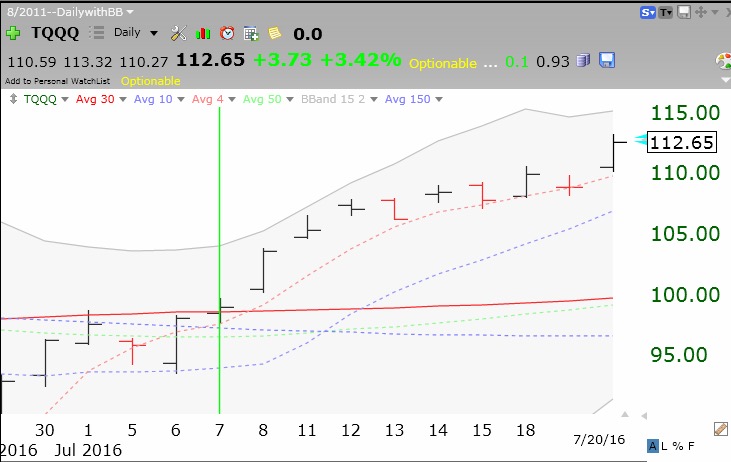Click the gray up triangle near time axis

[x=625, y=414]
